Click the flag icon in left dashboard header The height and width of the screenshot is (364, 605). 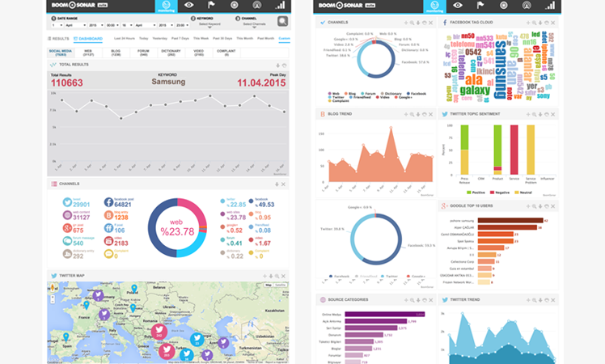click(x=211, y=5)
